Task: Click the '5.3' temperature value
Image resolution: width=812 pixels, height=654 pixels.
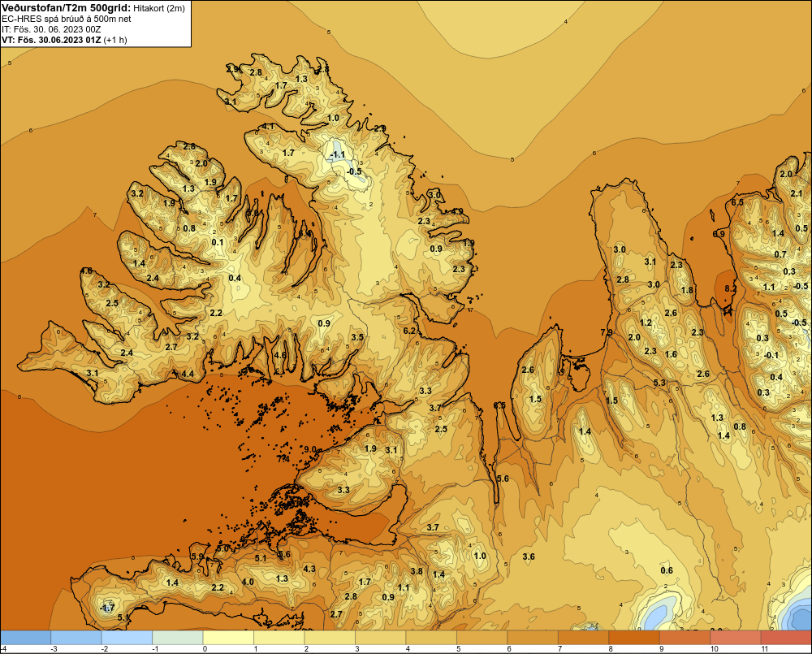Action: pyautogui.click(x=659, y=383)
